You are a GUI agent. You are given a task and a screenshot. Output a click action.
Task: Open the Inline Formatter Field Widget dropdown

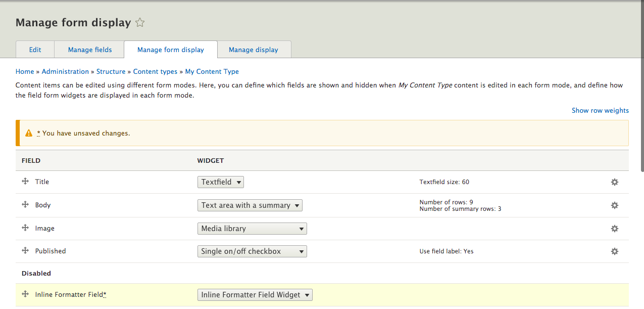click(255, 294)
